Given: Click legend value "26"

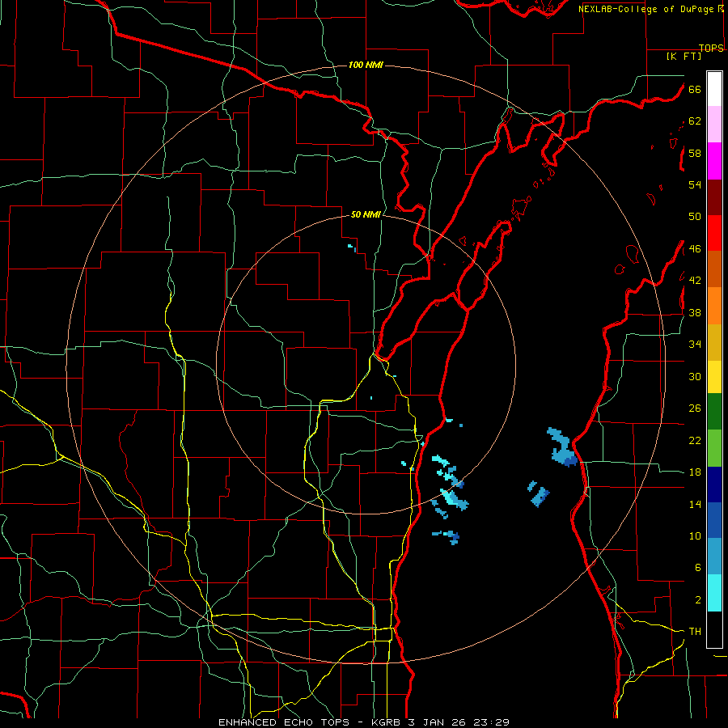Looking at the screenshot, I should click(x=695, y=408).
